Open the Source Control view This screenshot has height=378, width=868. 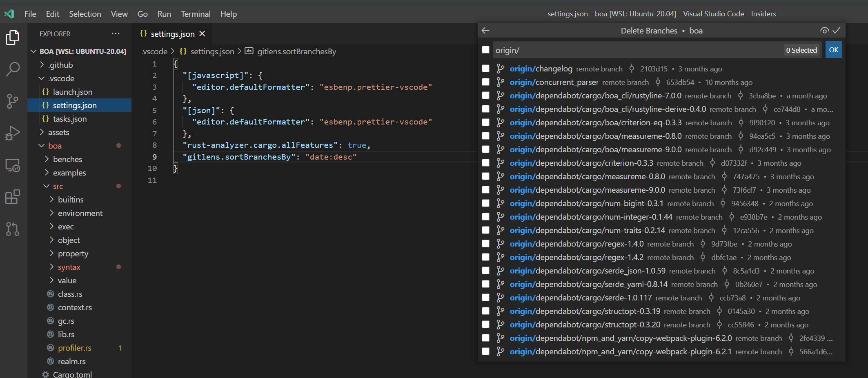coord(13,101)
